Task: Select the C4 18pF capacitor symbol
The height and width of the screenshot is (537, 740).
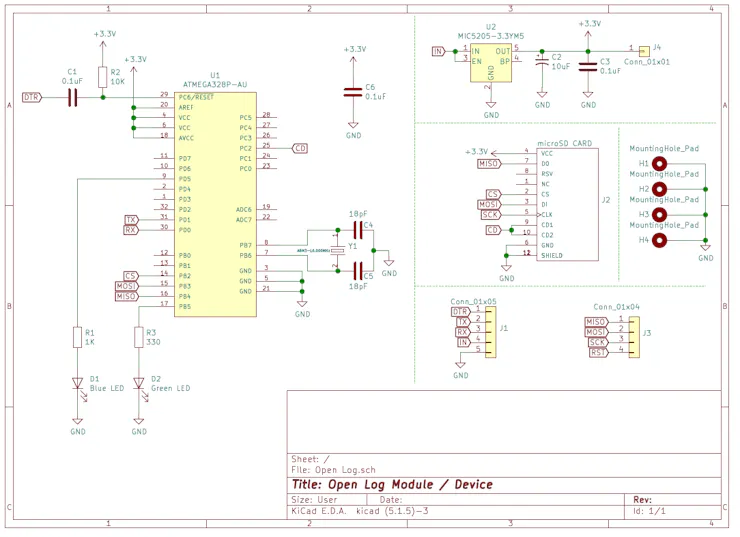Action: [x=358, y=230]
